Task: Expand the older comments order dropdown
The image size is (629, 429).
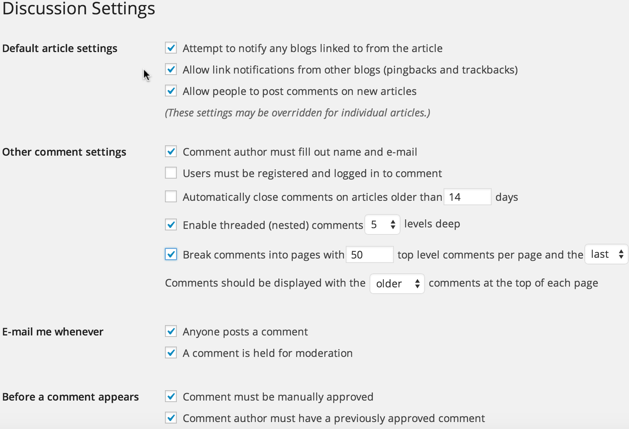Action: click(397, 283)
